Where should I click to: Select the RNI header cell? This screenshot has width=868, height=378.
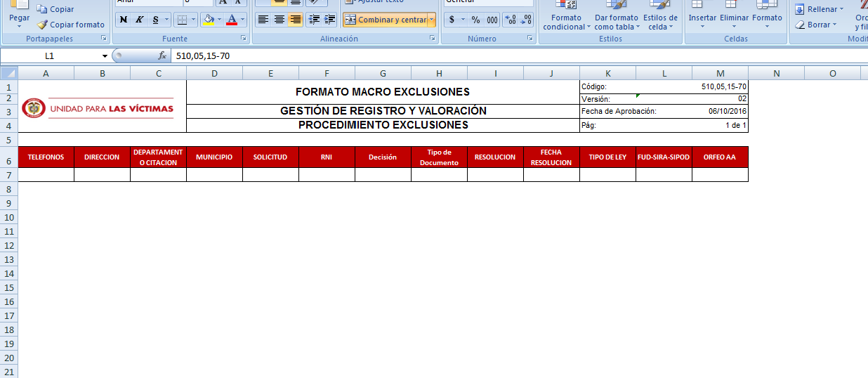[x=327, y=157]
